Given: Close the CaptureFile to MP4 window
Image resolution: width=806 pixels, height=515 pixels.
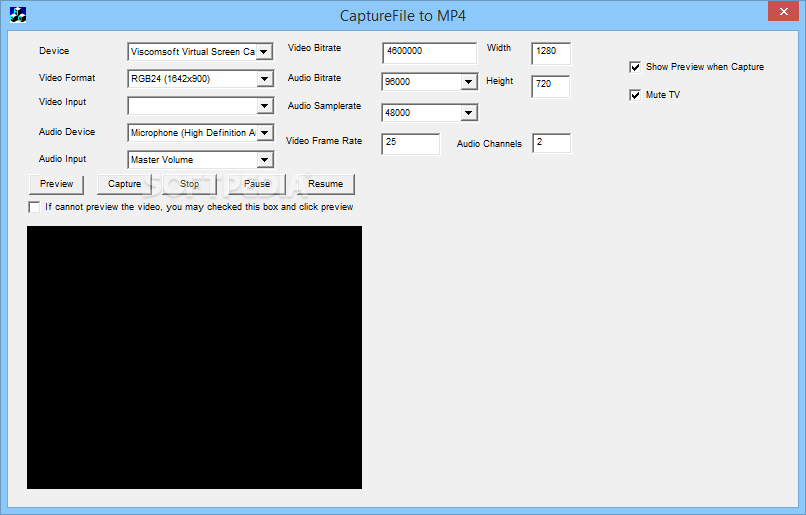Looking at the screenshot, I should click(783, 11).
